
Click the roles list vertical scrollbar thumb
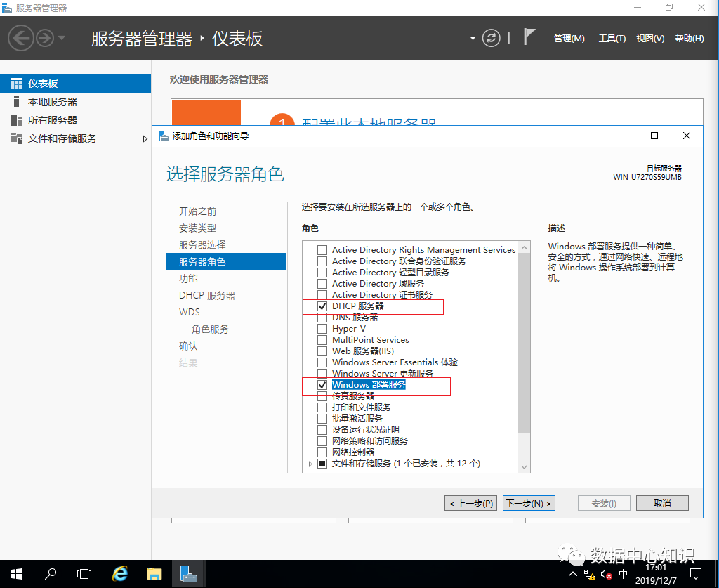[x=524, y=343]
